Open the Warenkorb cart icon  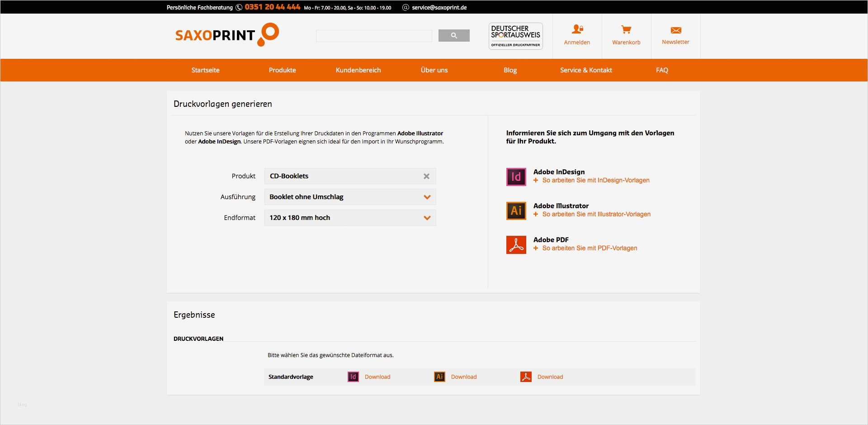626,30
